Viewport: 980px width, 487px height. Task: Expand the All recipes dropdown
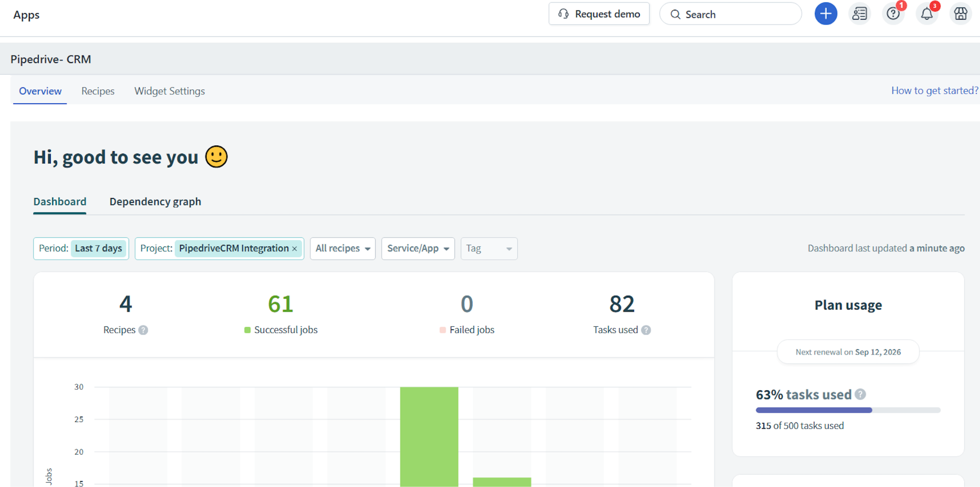343,249
